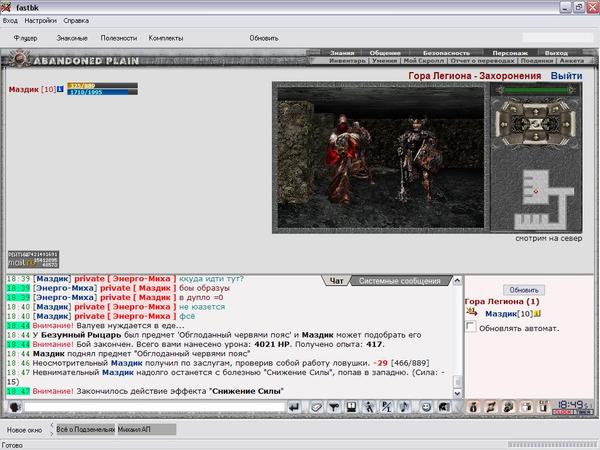The height and width of the screenshot is (450, 600).
Task: Open the Комплекты toolbar item
Action: point(166,38)
